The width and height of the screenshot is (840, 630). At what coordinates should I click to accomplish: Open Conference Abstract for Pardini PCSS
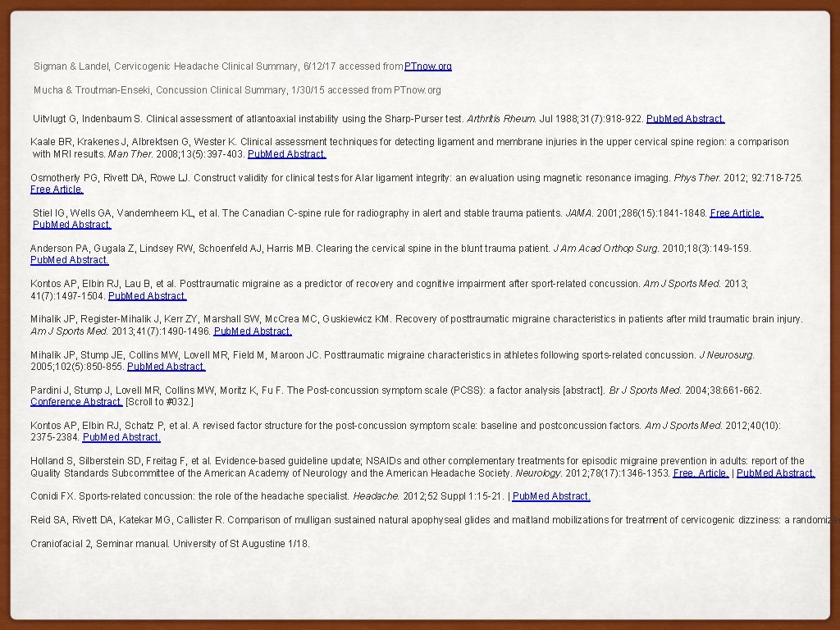pos(76,402)
